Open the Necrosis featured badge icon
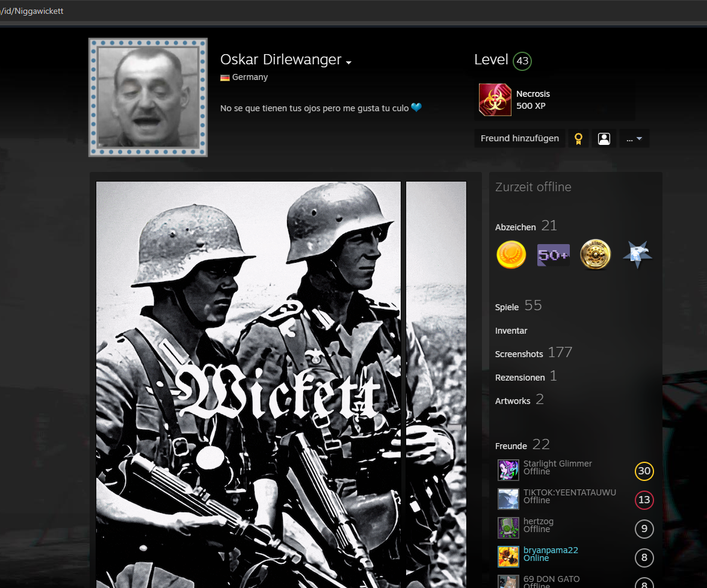Image resolution: width=707 pixels, height=588 pixels. click(495, 100)
